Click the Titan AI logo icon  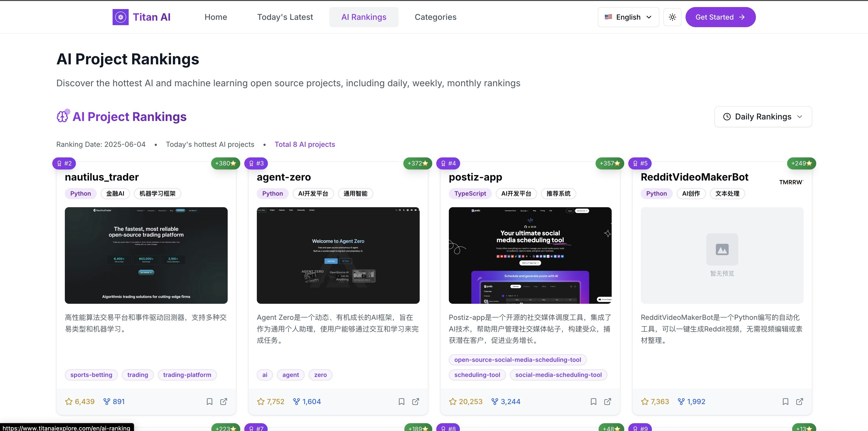120,17
